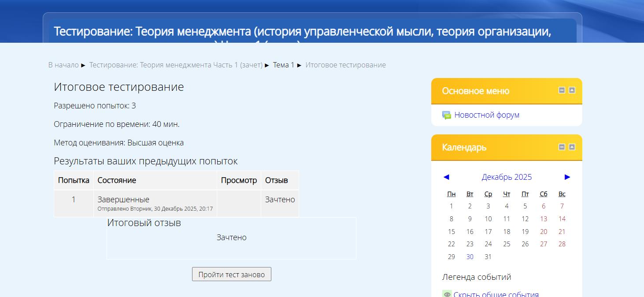Dock the Календарь block icon
This screenshot has width=644, height=297.
click(572, 147)
